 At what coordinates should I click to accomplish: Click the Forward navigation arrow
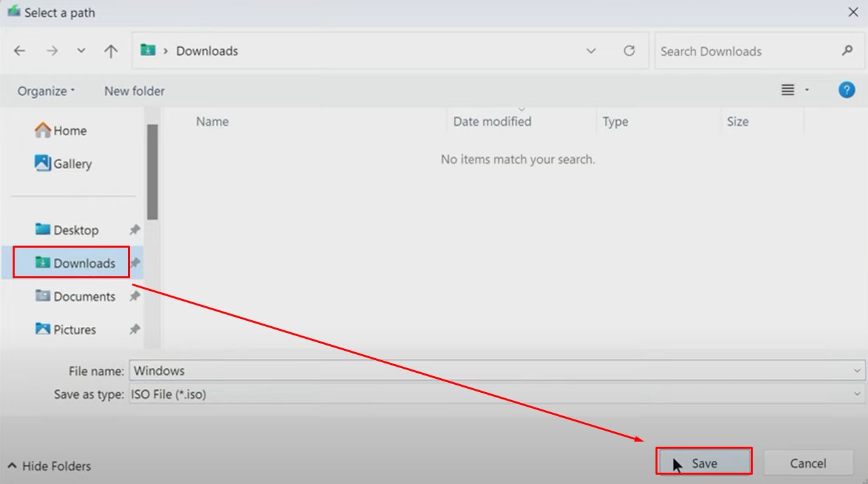pos(52,51)
